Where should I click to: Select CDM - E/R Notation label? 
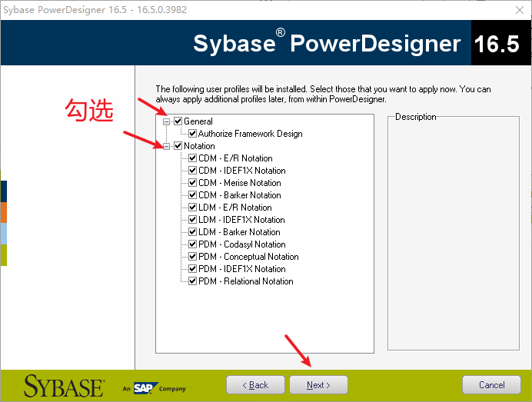pyautogui.click(x=235, y=158)
